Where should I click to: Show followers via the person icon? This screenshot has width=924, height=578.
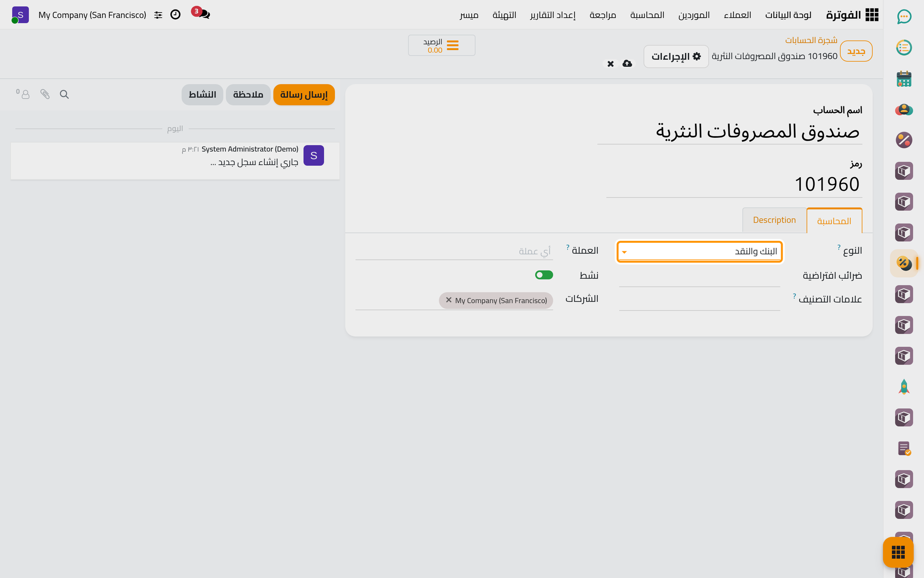23,94
